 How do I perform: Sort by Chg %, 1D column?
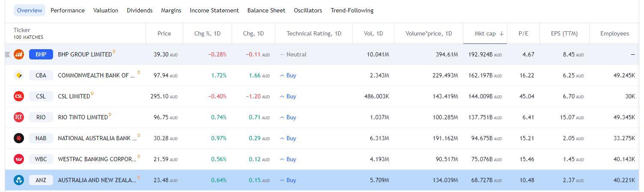coord(207,33)
